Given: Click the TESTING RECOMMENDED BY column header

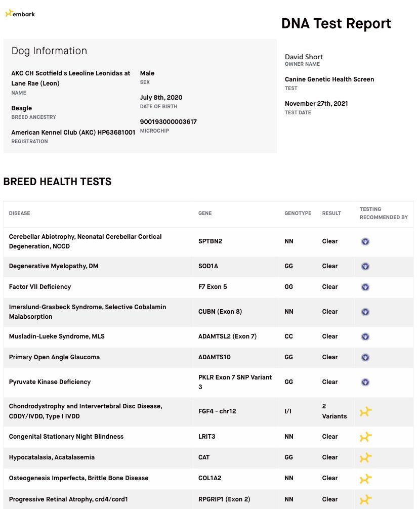Looking at the screenshot, I should [x=383, y=213].
